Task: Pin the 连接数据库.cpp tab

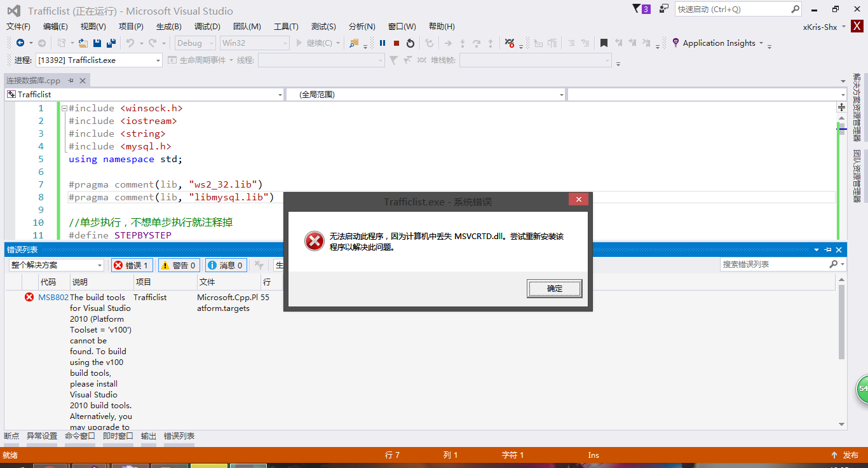Action: (71, 80)
